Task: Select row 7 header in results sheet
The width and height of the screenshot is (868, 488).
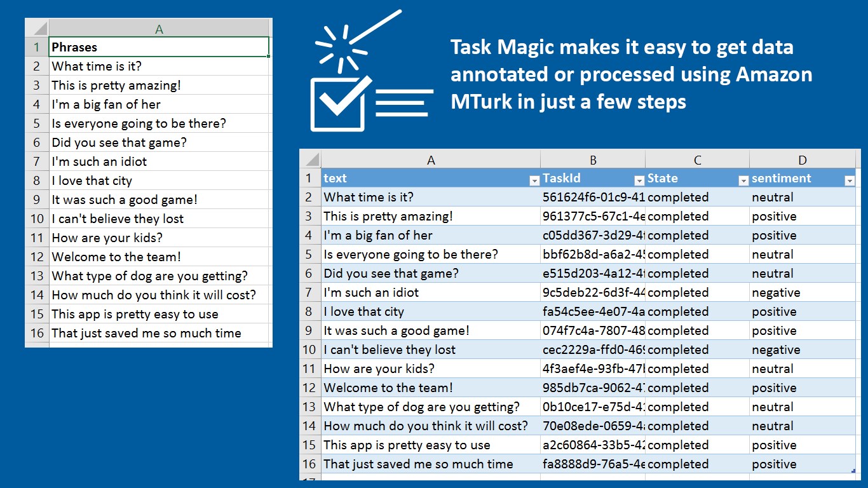Action: (310, 292)
